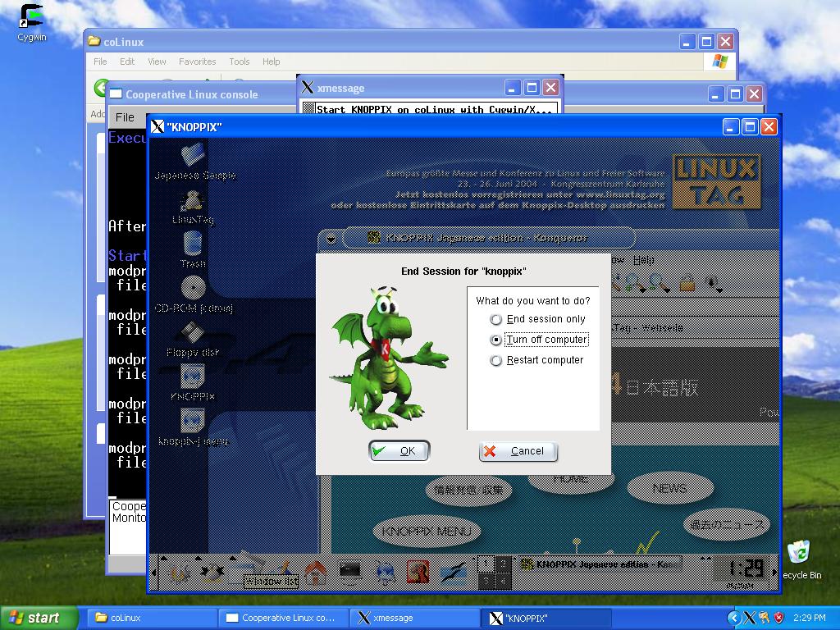Open the CD-ROM [cdrom] desktop icon
The height and width of the screenshot is (630, 840).
194,294
